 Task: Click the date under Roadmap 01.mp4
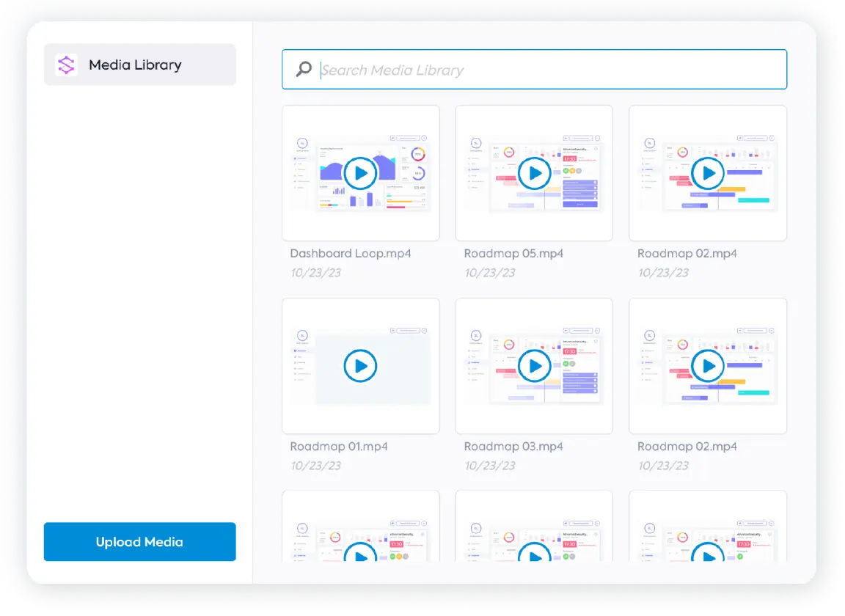pos(315,466)
